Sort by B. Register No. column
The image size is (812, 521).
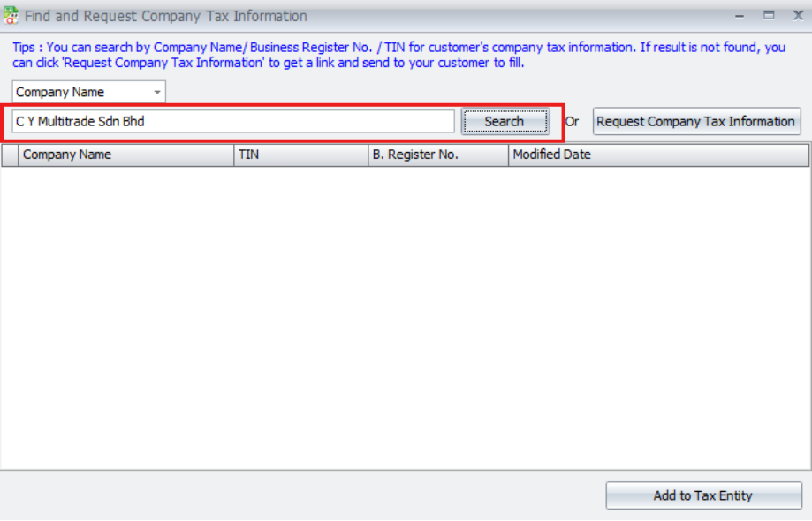click(x=437, y=155)
